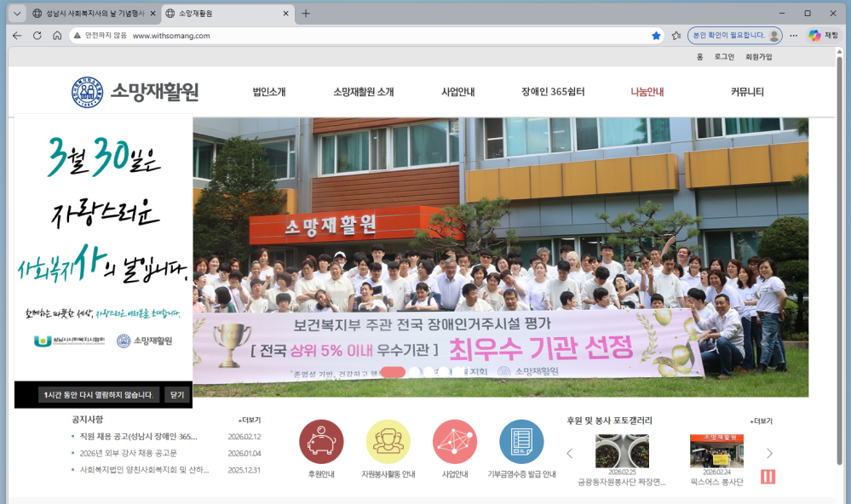Click the main banner group photo
The height and width of the screenshot is (504, 851).
(x=500, y=257)
